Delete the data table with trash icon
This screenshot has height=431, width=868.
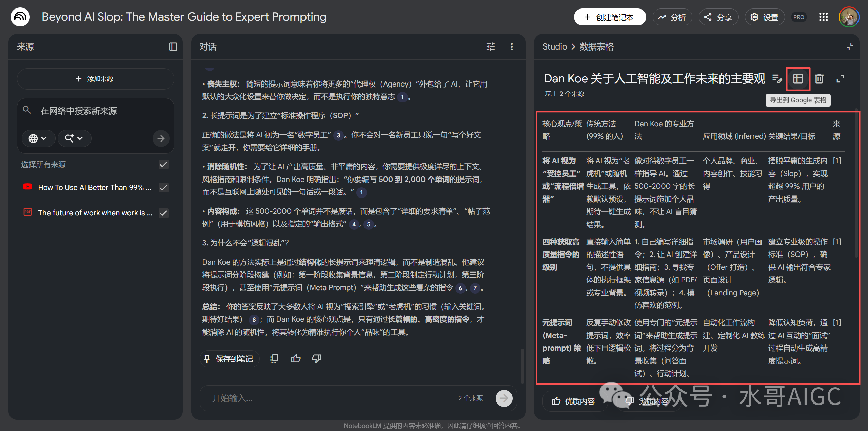click(x=819, y=79)
